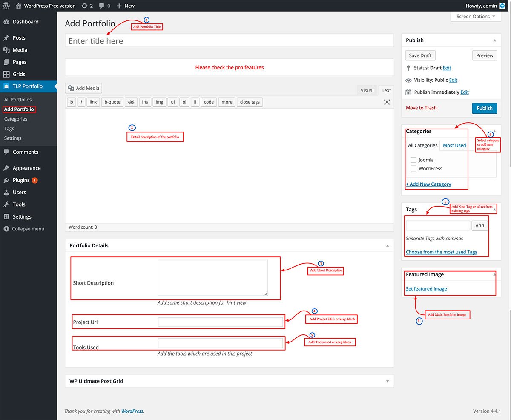The image size is (511, 420).
Task: Insert b-quote blockquote tag
Action: coord(112,102)
